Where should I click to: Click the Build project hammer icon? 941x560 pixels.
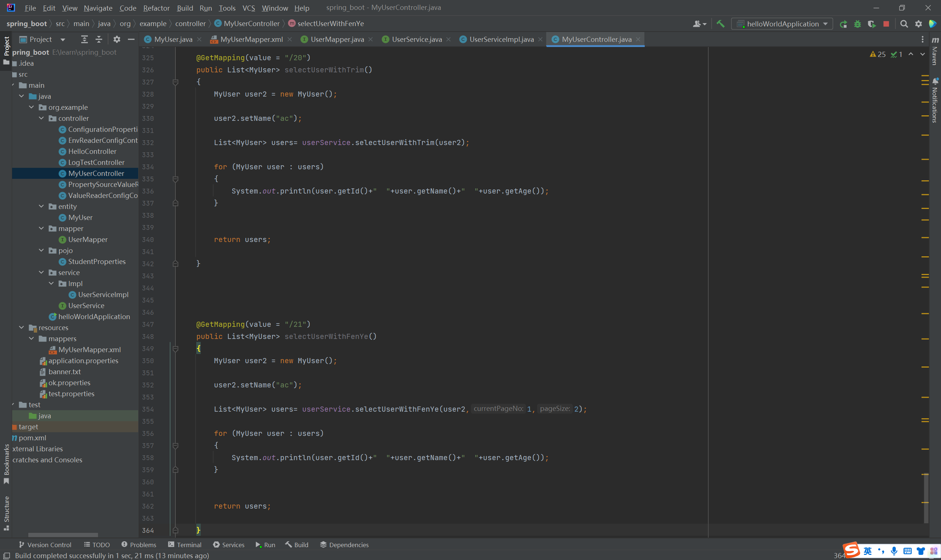click(720, 24)
